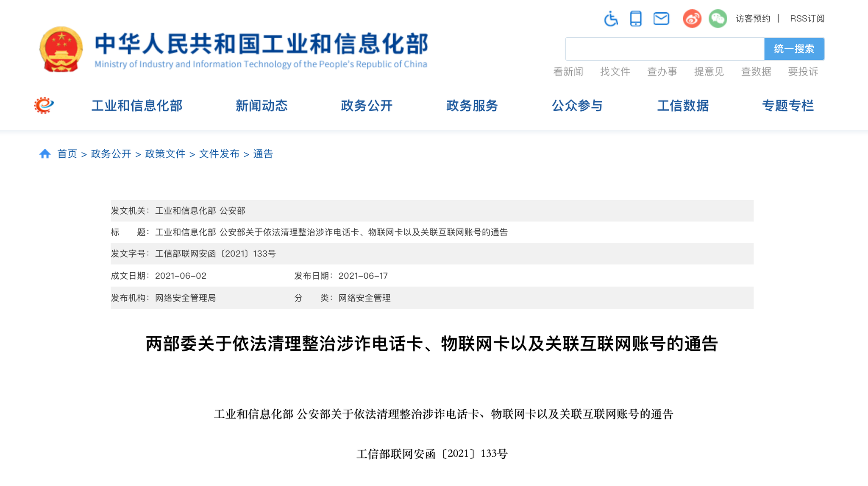Image resolution: width=868 pixels, height=486 pixels.
Task: Click the 统一搜索 button
Action: [x=794, y=49]
